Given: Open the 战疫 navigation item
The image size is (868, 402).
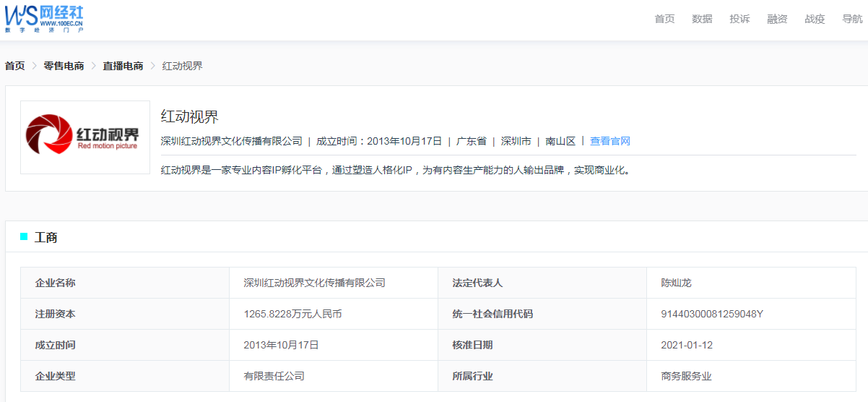Looking at the screenshot, I should click(815, 19).
